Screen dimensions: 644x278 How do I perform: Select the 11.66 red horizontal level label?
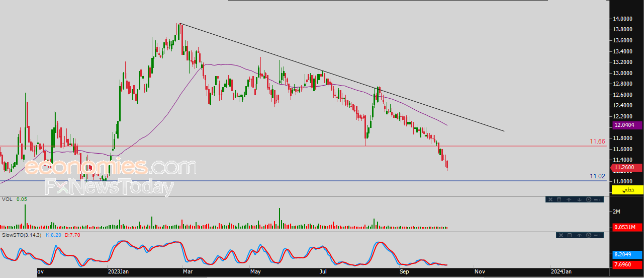click(598, 142)
